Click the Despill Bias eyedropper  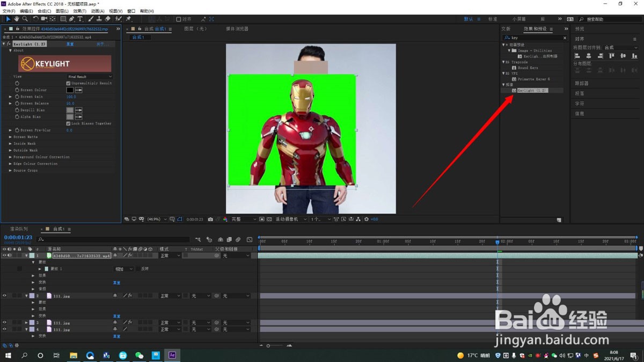(79, 110)
